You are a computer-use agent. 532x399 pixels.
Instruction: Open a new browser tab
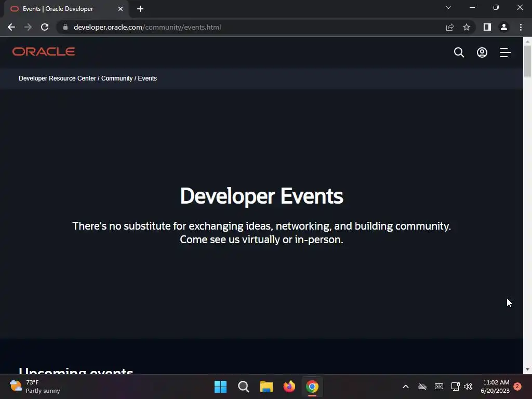tap(140, 9)
